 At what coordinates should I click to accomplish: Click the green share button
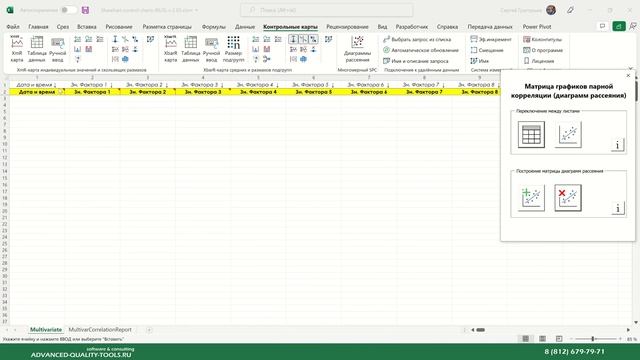pyautogui.click(x=619, y=26)
